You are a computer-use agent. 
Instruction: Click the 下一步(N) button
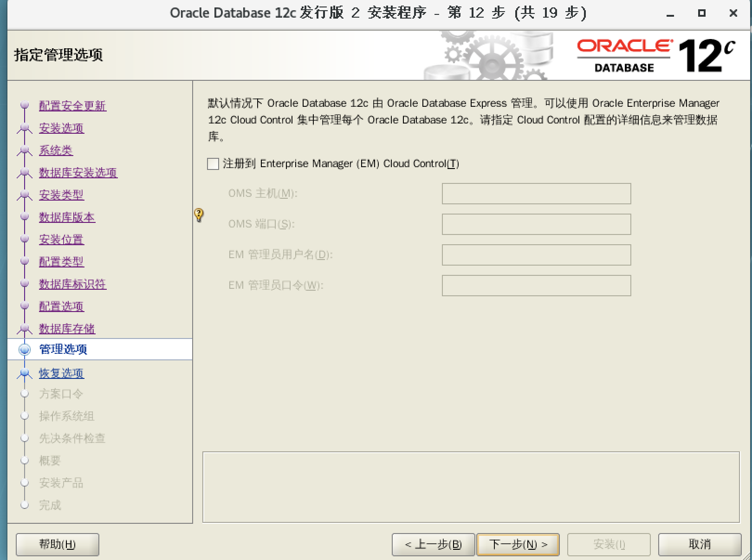tap(517, 544)
